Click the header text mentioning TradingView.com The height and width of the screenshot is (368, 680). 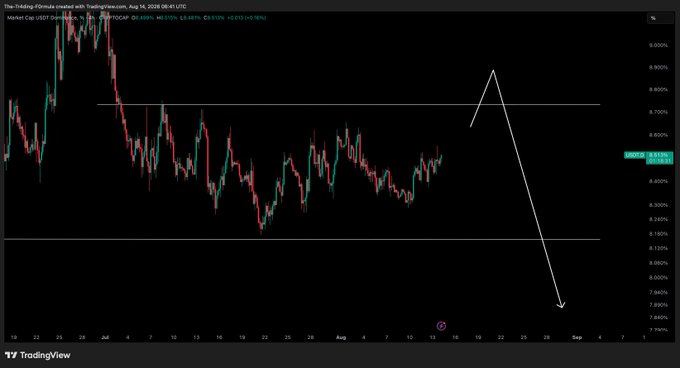[x=95, y=7]
